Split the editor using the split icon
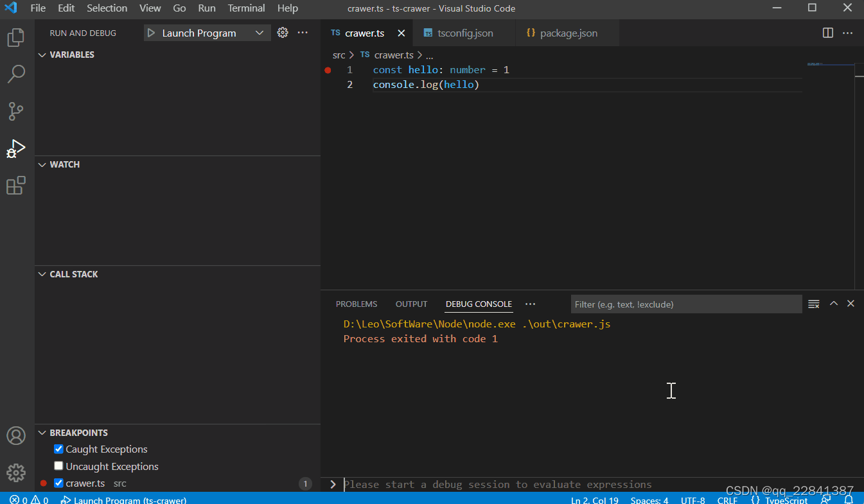 (x=827, y=33)
